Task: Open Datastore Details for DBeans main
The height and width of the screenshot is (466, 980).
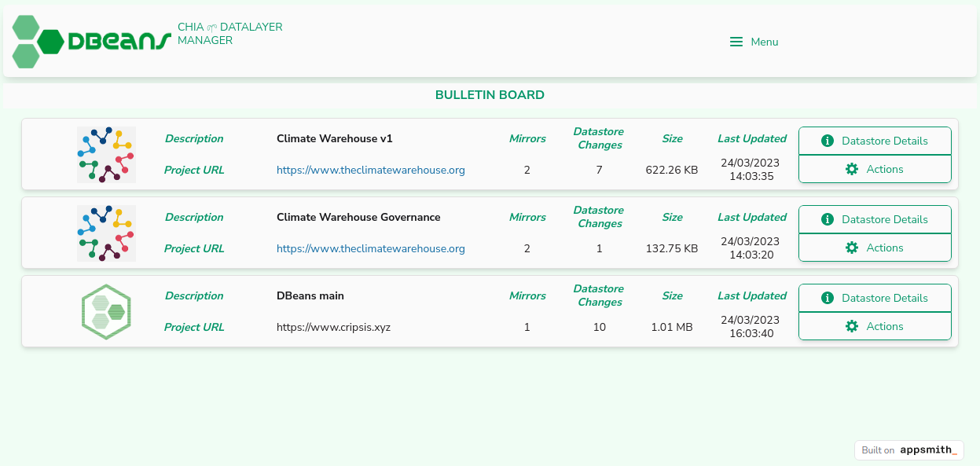Action: point(875,298)
